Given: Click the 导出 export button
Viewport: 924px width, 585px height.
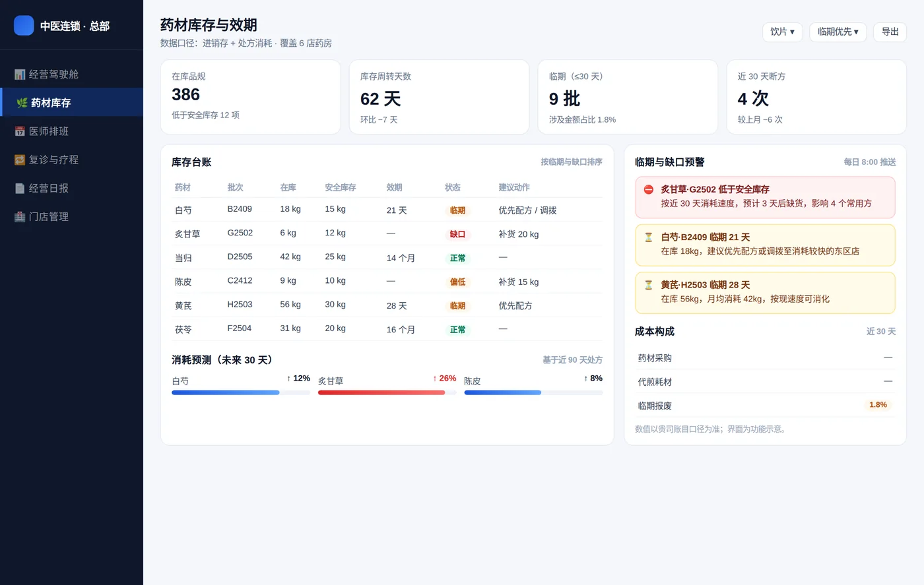Looking at the screenshot, I should pyautogui.click(x=890, y=32).
